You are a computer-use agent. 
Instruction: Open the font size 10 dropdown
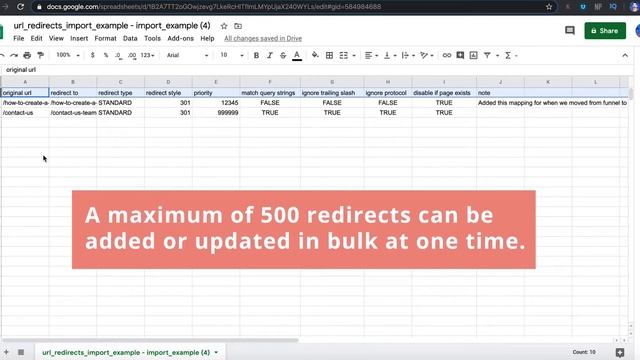coord(232,55)
